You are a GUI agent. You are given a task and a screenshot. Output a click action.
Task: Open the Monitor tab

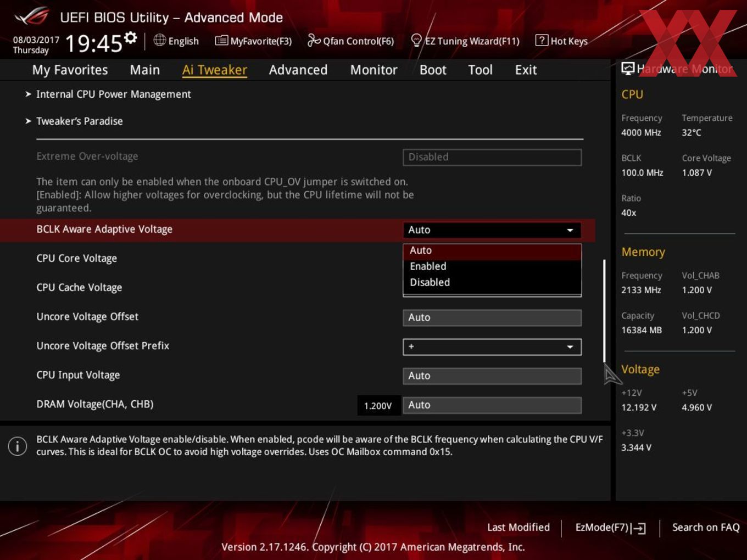pos(374,70)
